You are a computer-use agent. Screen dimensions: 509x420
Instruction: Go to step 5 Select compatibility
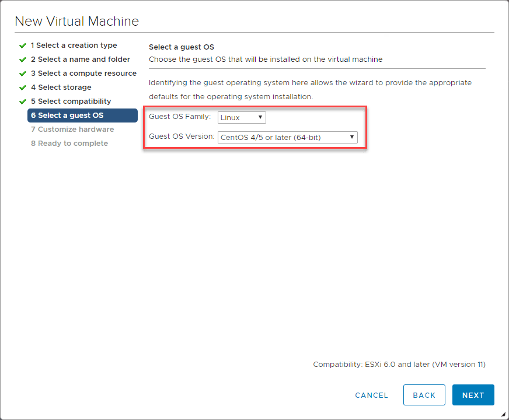click(71, 101)
